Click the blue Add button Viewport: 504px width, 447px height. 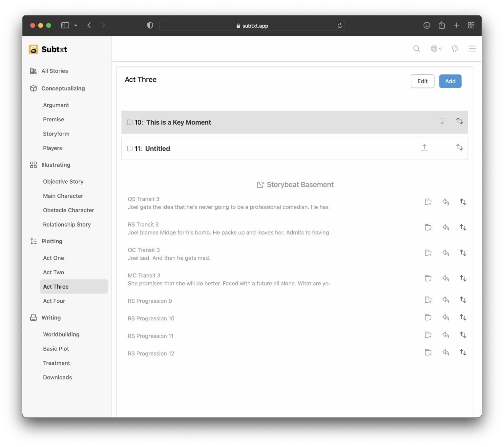(x=450, y=81)
